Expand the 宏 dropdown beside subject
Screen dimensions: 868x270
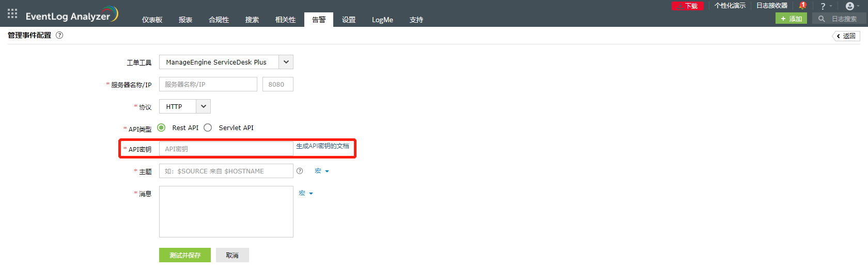pos(322,171)
